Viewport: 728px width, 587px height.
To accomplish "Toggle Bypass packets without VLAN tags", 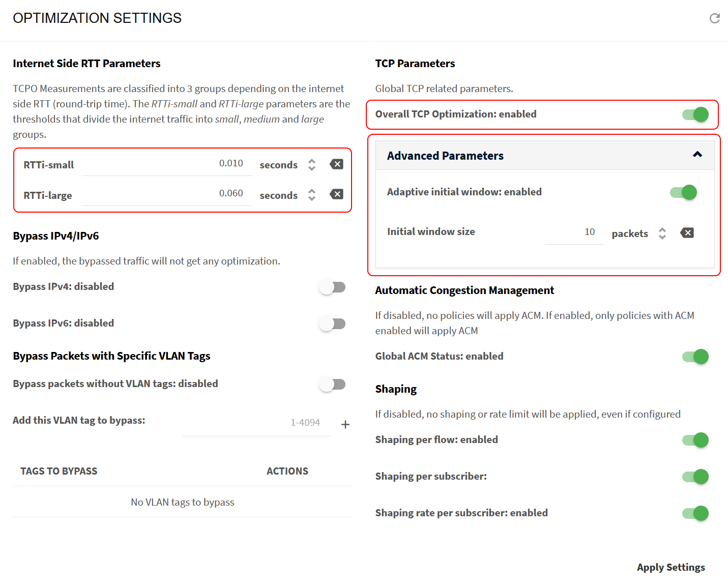I will tap(332, 384).
